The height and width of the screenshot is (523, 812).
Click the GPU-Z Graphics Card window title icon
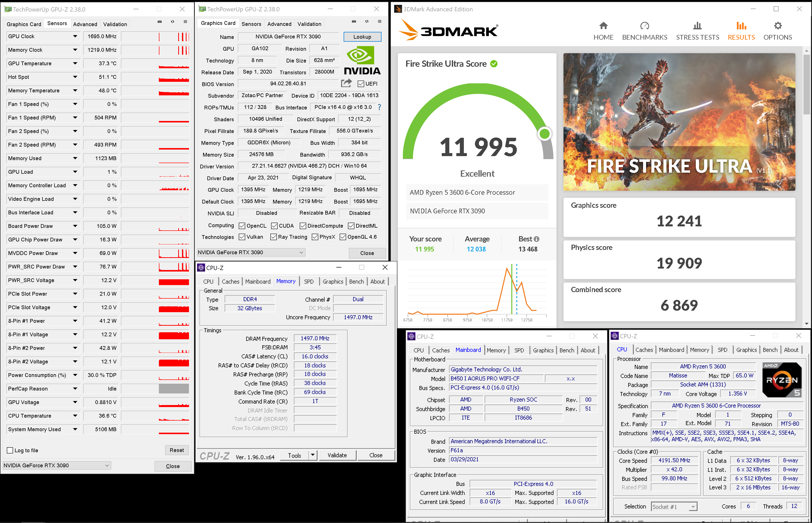pyautogui.click(x=202, y=9)
